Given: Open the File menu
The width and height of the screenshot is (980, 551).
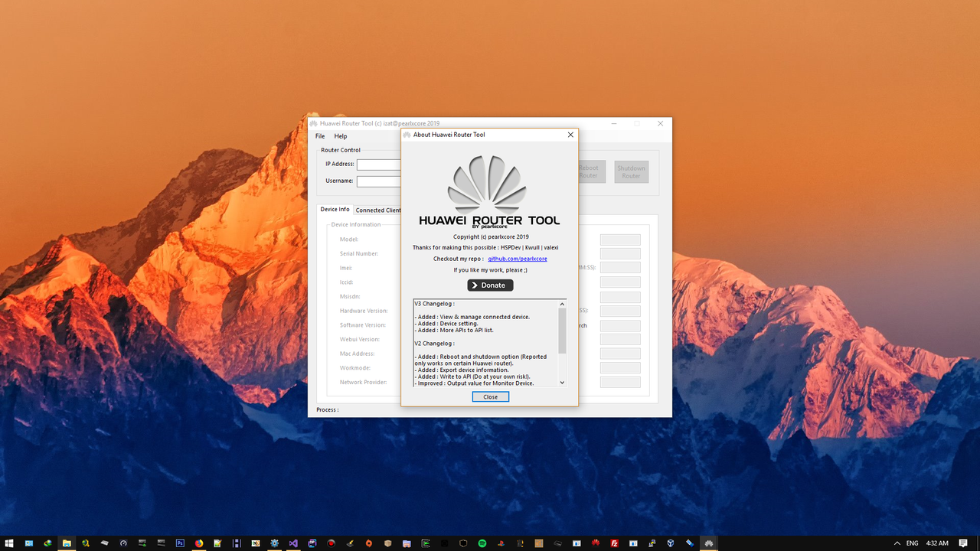Looking at the screenshot, I should pos(319,135).
